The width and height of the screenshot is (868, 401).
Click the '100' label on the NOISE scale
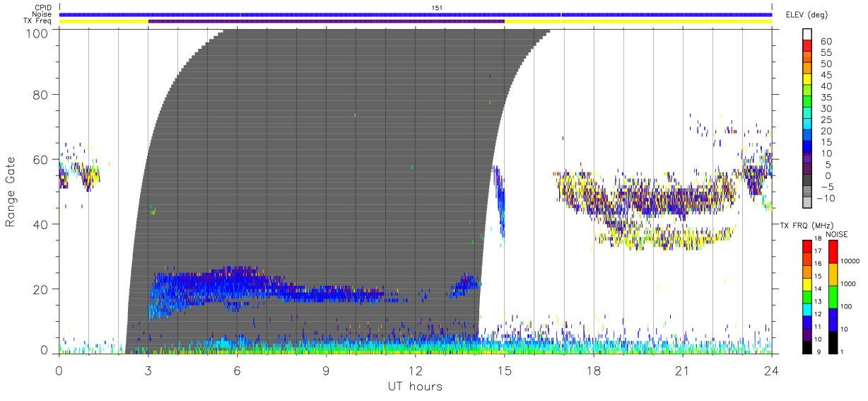847,308
